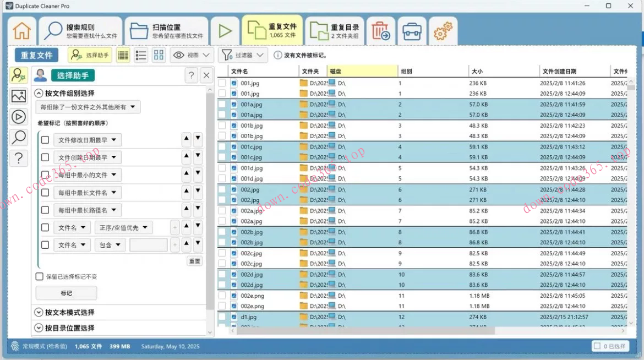Open the toolbox briefcase icon
The height and width of the screenshot is (360, 644).
point(412,31)
